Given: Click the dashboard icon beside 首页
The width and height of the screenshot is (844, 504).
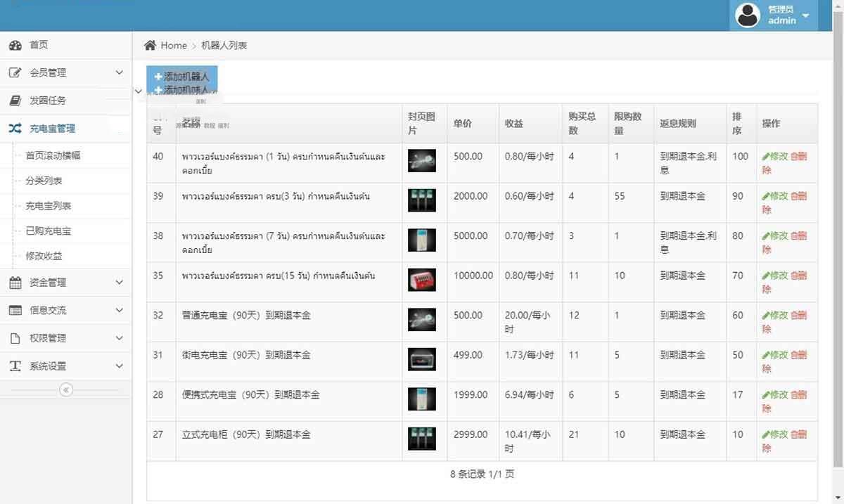Looking at the screenshot, I should [15, 46].
